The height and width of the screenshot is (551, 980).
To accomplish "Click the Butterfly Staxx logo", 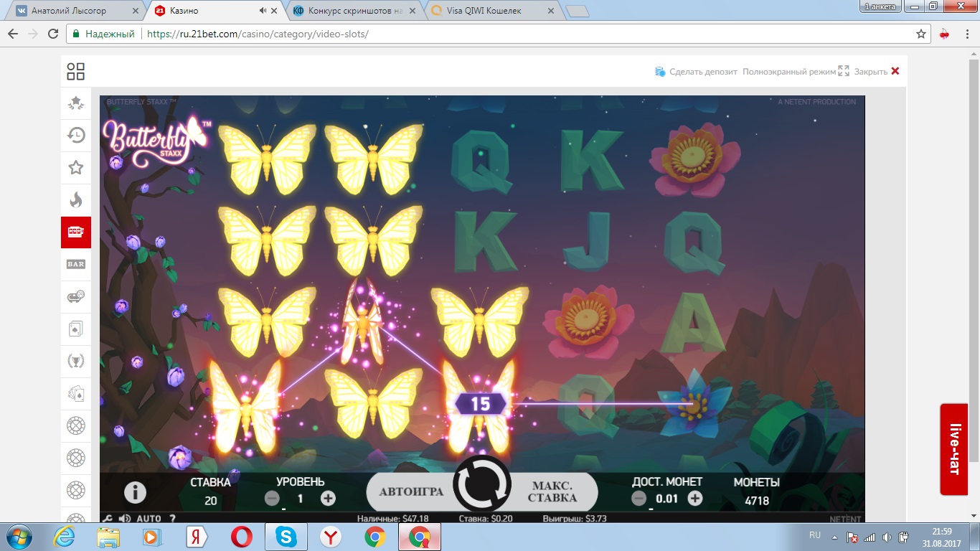I will pos(157,141).
